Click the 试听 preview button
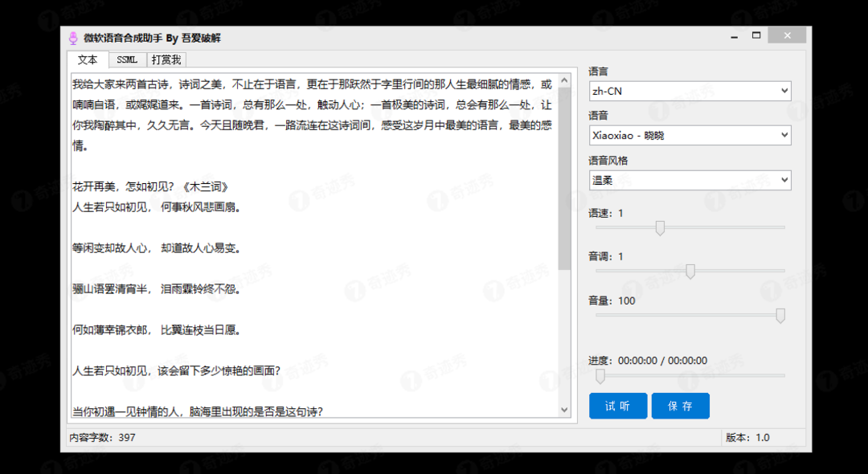 pyautogui.click(x=618, y=406)
